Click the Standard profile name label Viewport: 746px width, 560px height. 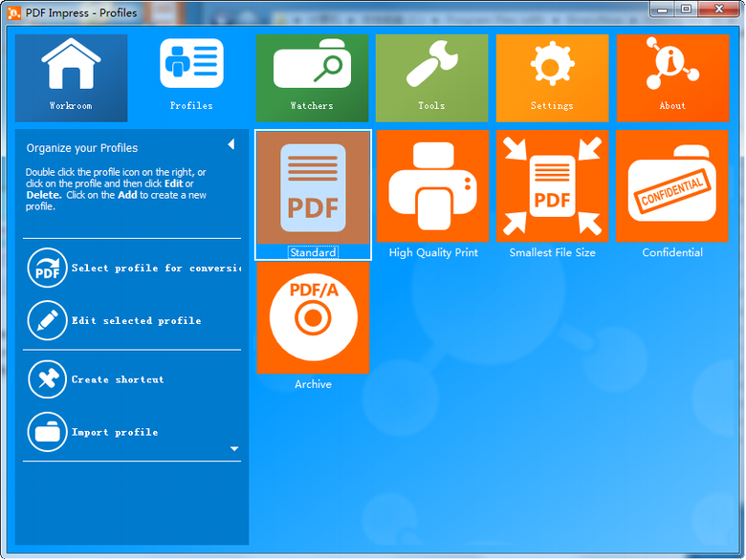(x=313, y=252)
